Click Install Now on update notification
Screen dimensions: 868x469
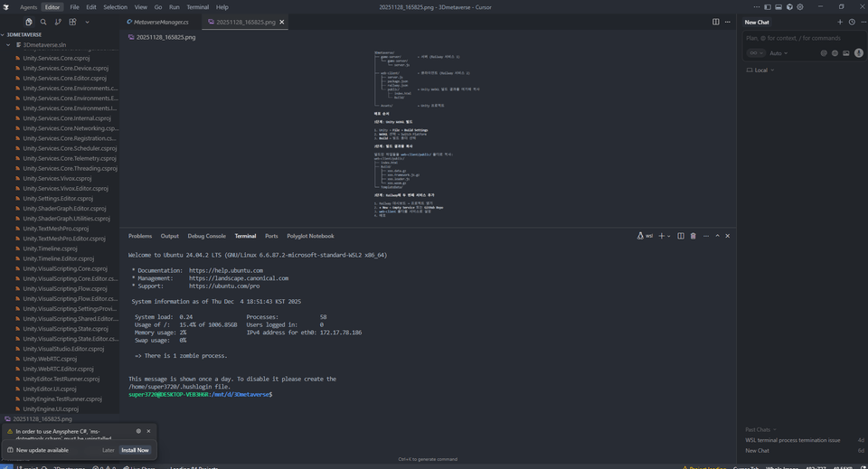click(135, 450)
